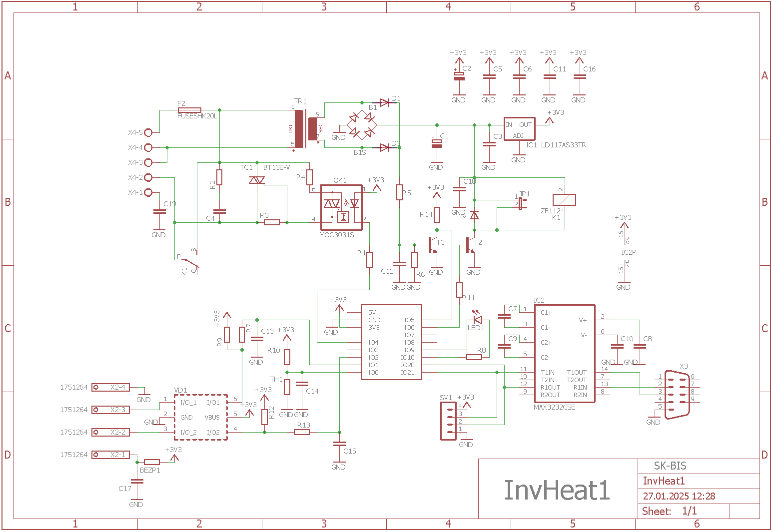Click the F2 fuse symbol
772x532 pixels.
tap(189, 110)
